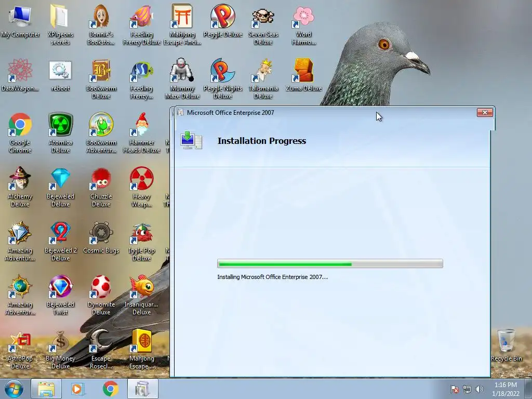This screenshot has width=532, height=399.
Task: Open Amazing Adventures shortcut with globe icon
Action: (20, 295)
